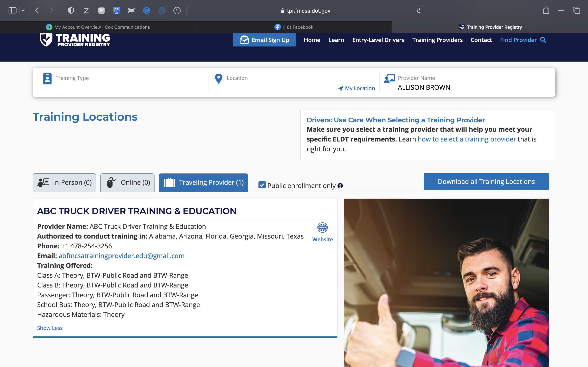
Task: Click the info icon beside Public enrollment
Action: point(340,186)
